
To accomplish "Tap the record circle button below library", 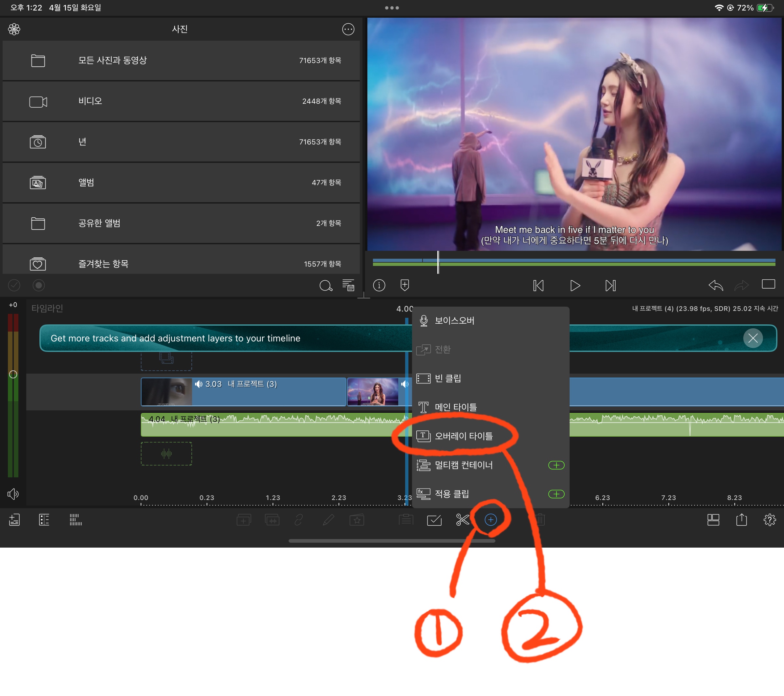I will [39, 285].
